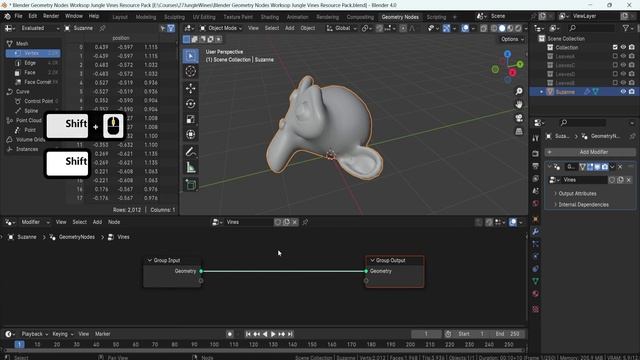Remove the GeometryNodes modifier with X
This screenshot has height=360, width=640.
(x=620, y=167)
